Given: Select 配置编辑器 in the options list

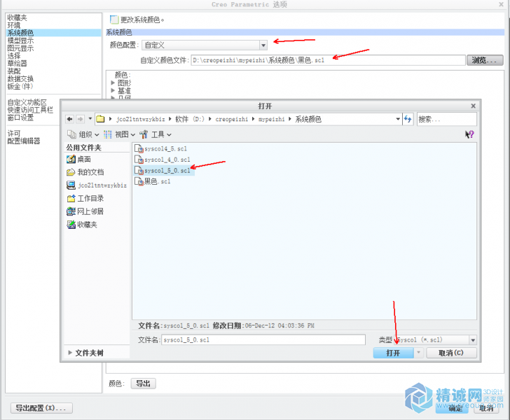Looking at the screenshot, I should click(24, 141).
